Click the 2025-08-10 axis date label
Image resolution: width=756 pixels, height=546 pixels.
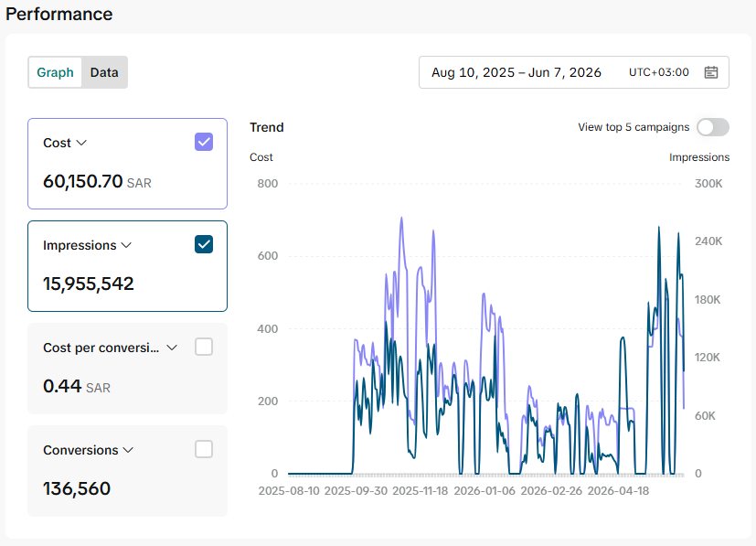[x=289, y=491]
